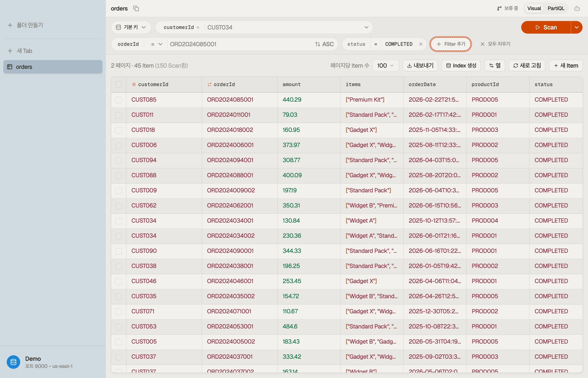The height and width of the screenshot is (378, 588).
Task: Select the checkbox for the CUST085 row
Action: (x=118, y=100)
